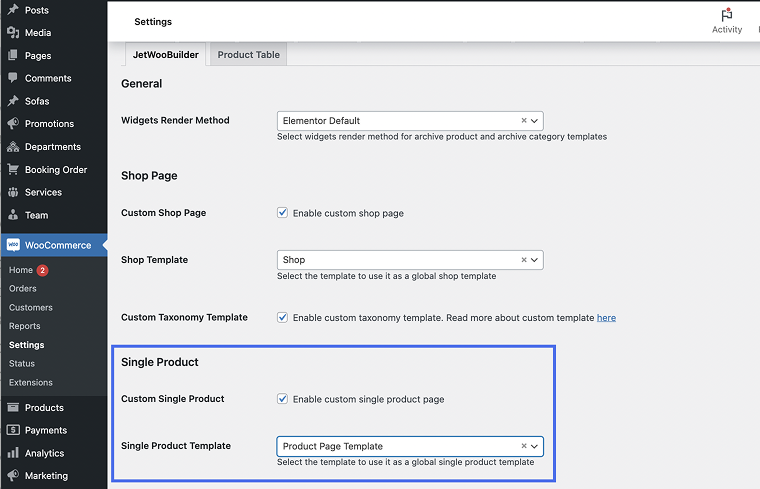Click the 'General' section heading
760x489 pixels.
(142, 83)
